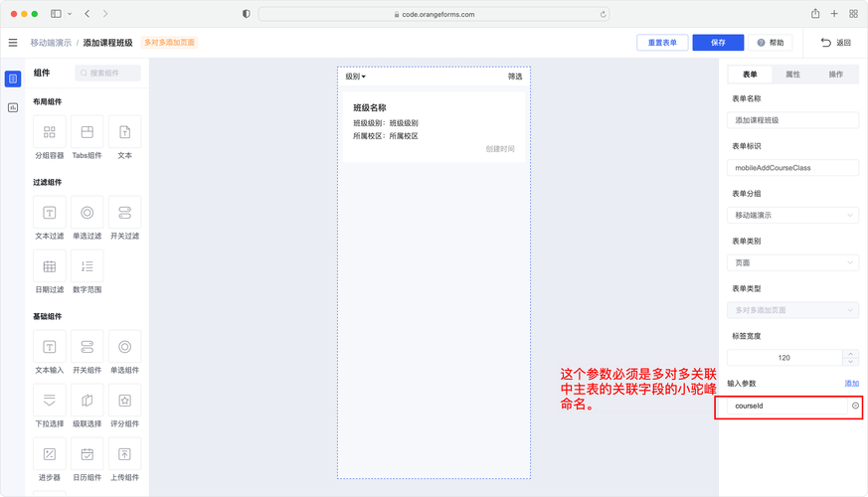Click the 重置表单 button
Viewport: 868px width, 497px height.
[662, 43]
